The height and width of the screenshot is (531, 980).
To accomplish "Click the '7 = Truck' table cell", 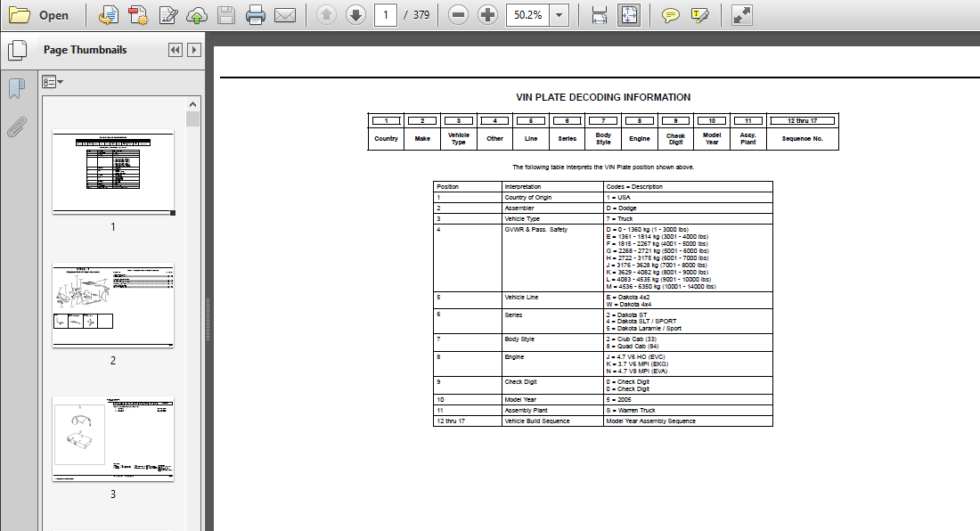I will pos(688,218).
